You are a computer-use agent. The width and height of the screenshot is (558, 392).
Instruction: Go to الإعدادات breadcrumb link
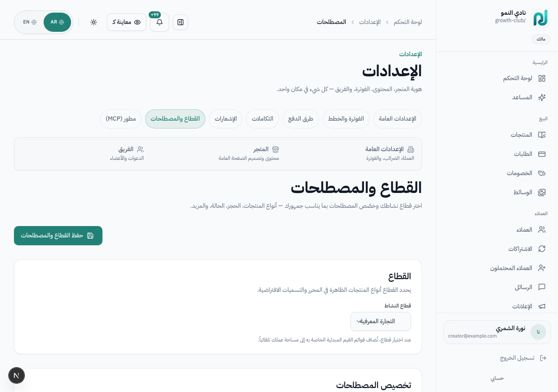pos(370,22)
